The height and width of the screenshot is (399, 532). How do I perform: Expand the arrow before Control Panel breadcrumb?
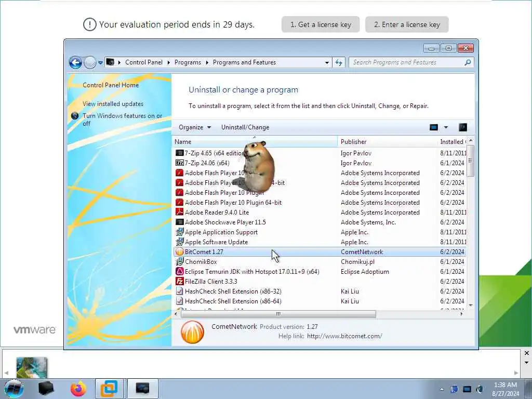coord(119,62)
